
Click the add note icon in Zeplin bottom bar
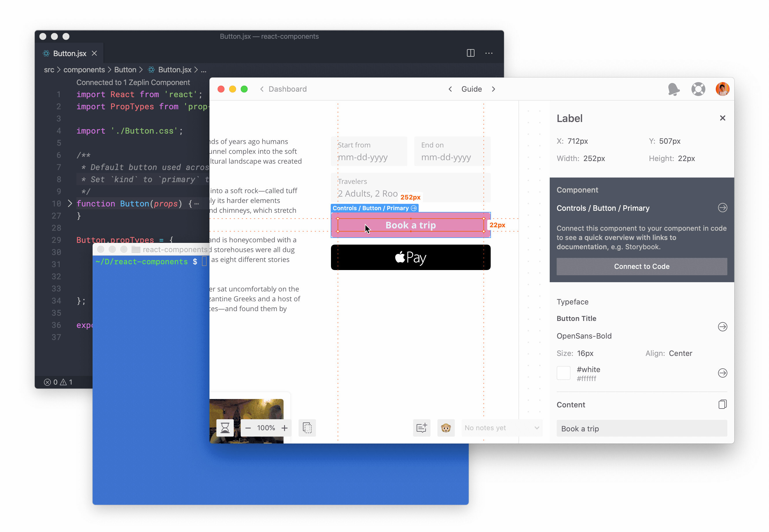tap(421, 427)
